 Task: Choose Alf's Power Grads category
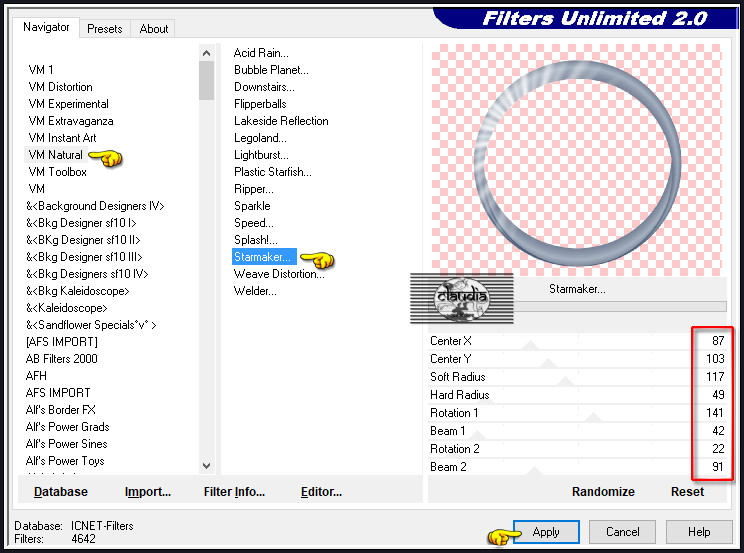(x=67, y=427)
